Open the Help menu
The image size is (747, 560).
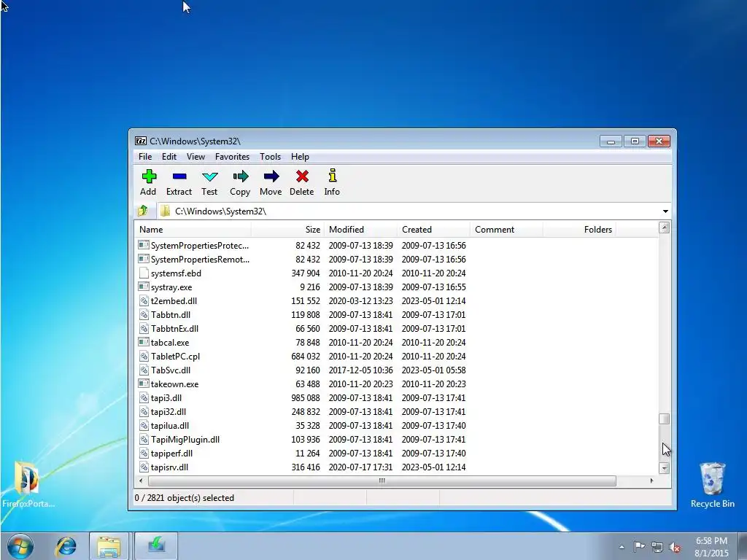(300, 157)
